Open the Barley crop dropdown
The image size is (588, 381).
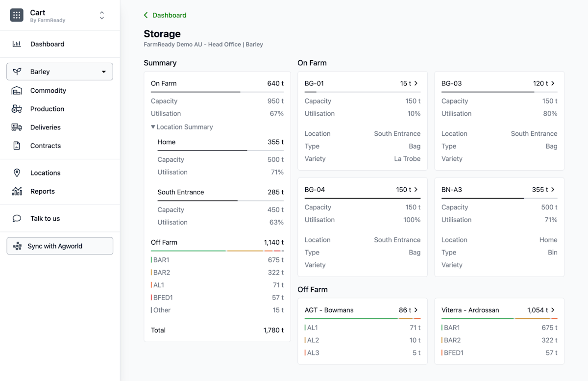click(60, 72)
